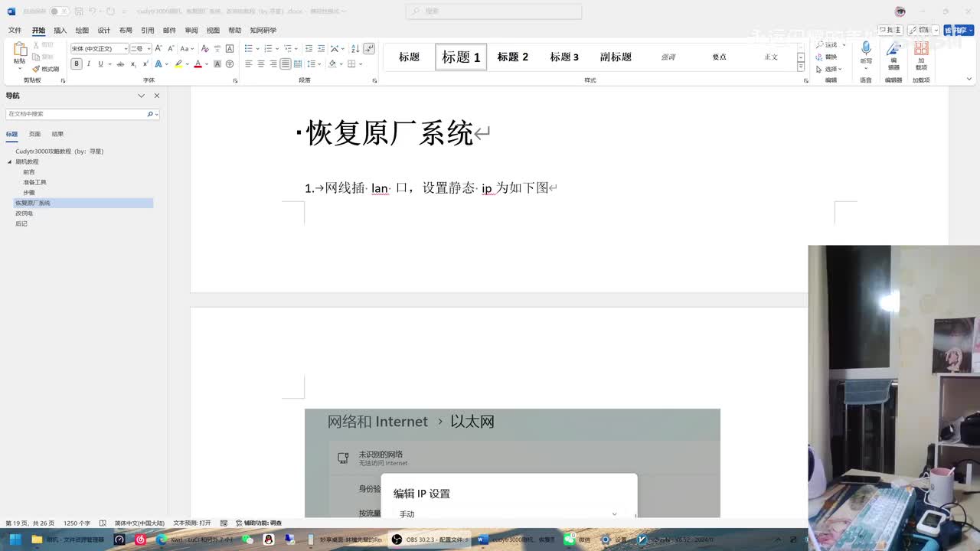Toggle subscript formatting
The image size is (980, 551).
133,64
